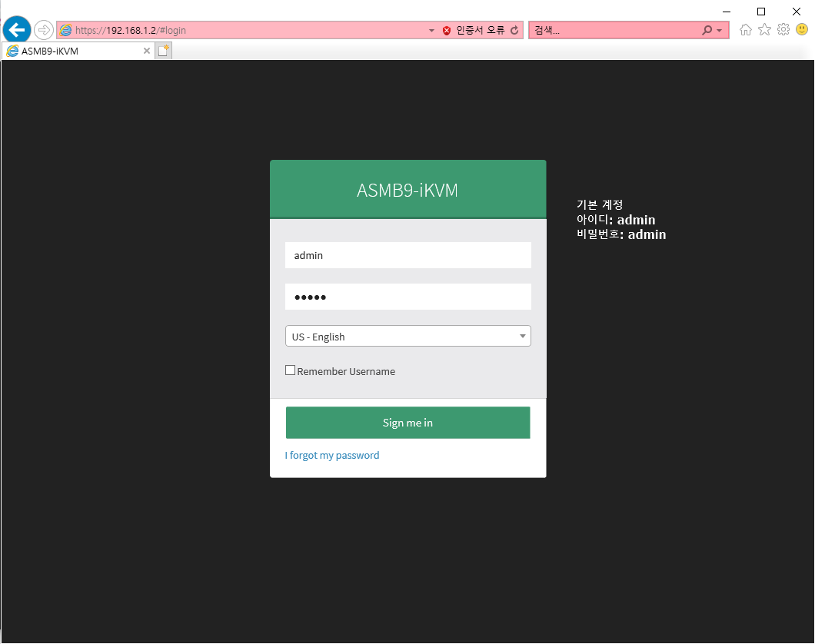Open the US - English language dropdown
Screen dimensions: 815x644
point(408,336)
